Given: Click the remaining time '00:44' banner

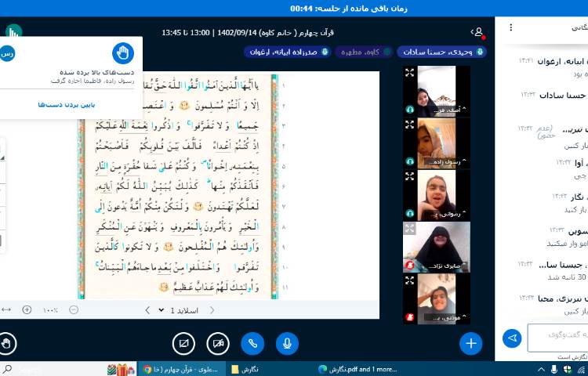Looking at the screenshot, I should pyautogui.click(x=349, y=9).
